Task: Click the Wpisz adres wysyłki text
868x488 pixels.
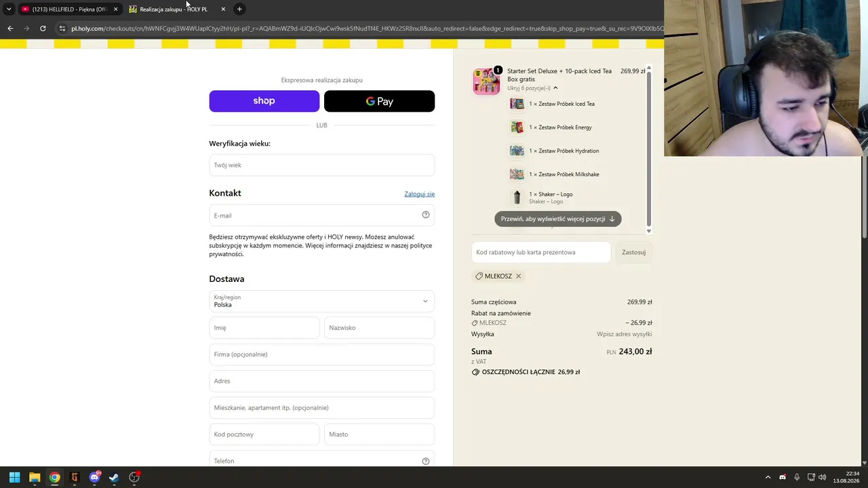Action: click(x=624, y=334)
